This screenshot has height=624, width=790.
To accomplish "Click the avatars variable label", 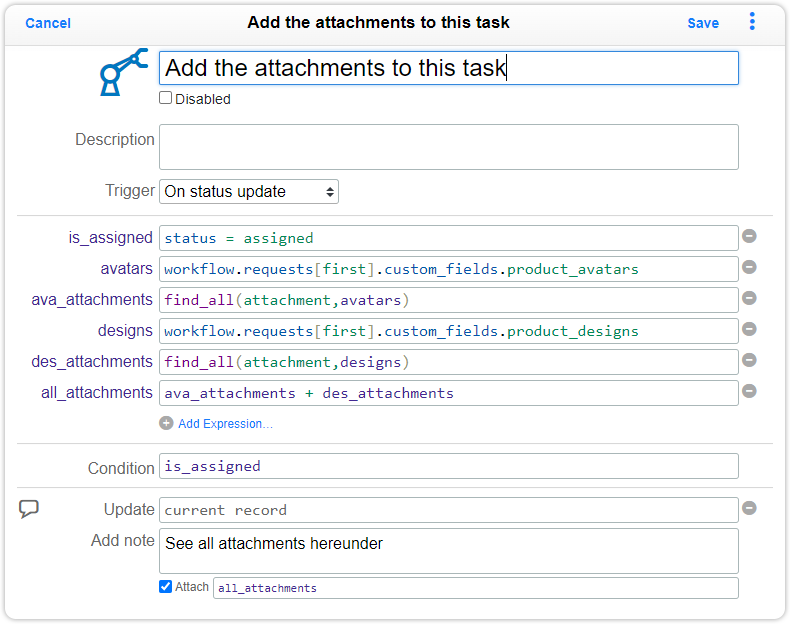I will [x=126, y=268].
